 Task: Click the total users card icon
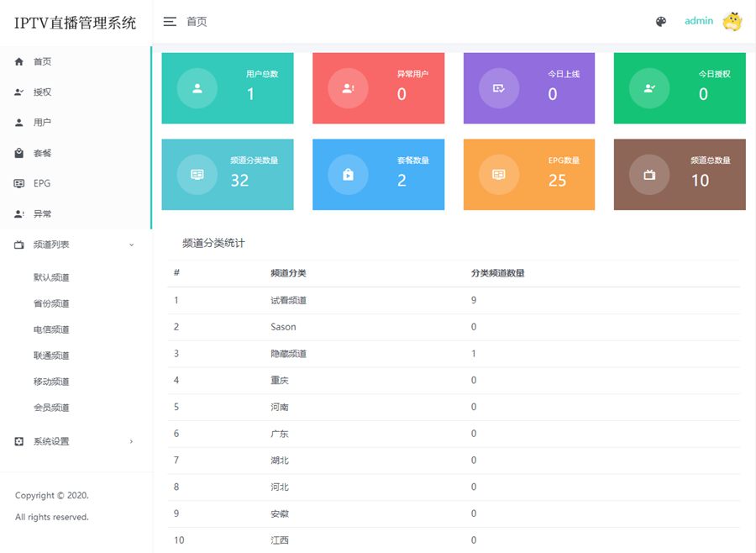click(197, 88)
